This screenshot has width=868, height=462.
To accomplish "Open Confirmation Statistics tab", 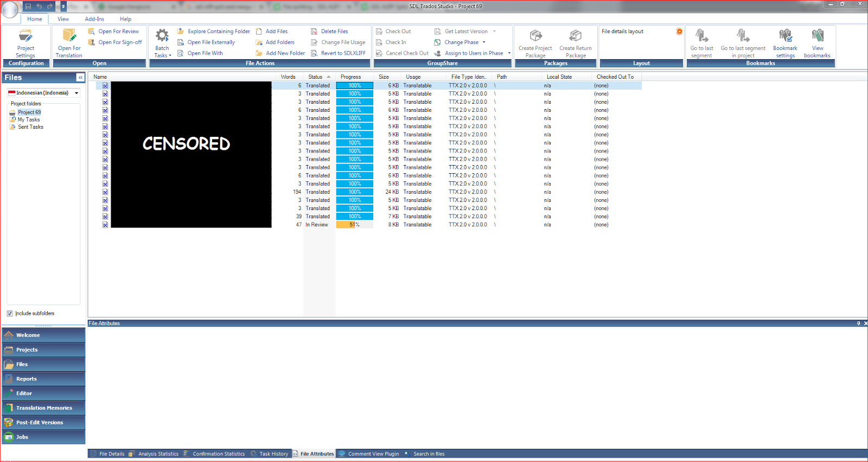I will point(214,454).
